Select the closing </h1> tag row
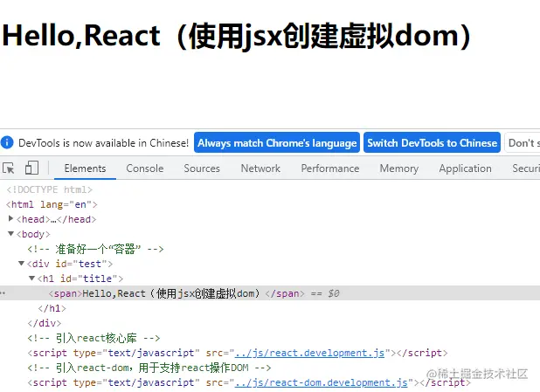Screen dimensions: 540x392 click(52, 308)
